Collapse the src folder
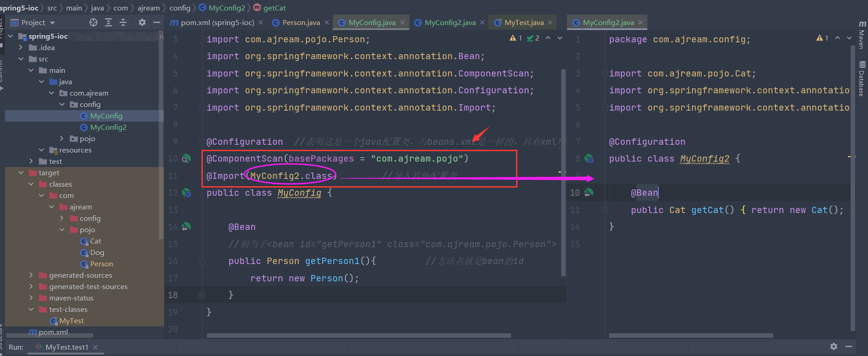Screen dimensions: 868x356 pos(21,59)
